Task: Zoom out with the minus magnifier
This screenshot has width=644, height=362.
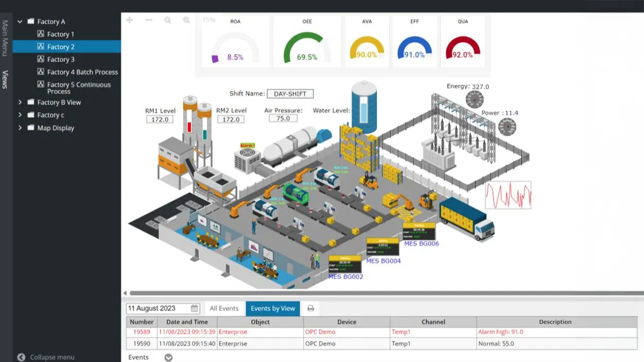Action: click(x=168, y=20)
